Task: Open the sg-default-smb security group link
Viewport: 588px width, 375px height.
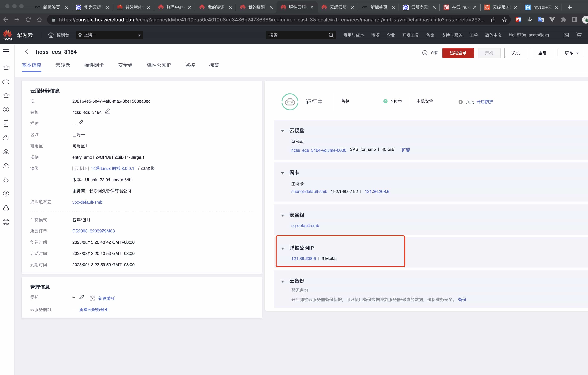Action: [305, 225]
